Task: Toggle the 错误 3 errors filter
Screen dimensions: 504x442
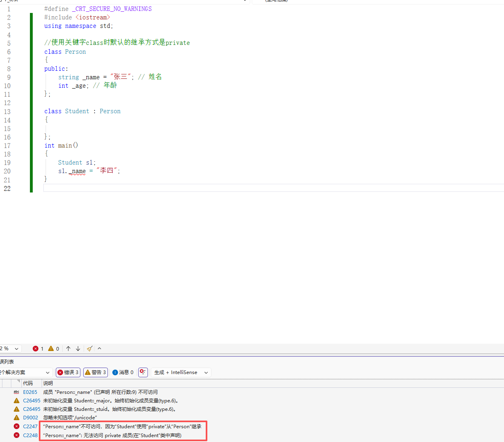Action: coord(68,372)
